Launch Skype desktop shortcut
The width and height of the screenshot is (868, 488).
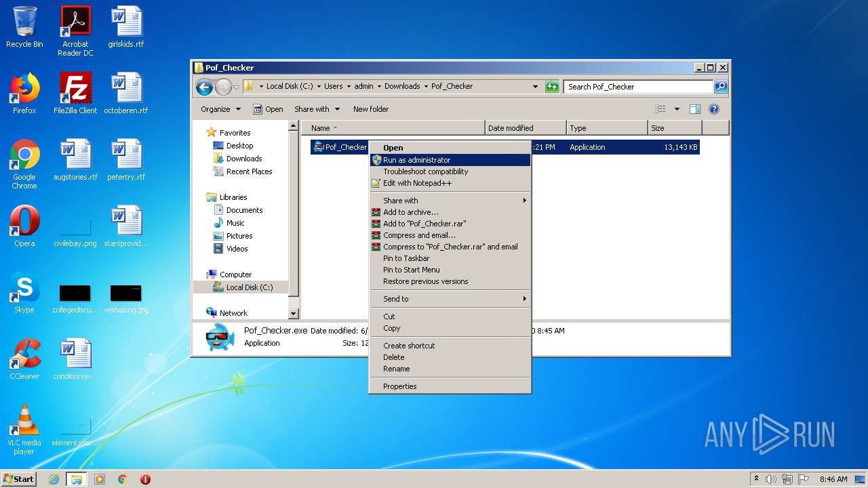(x=24, y=292)
